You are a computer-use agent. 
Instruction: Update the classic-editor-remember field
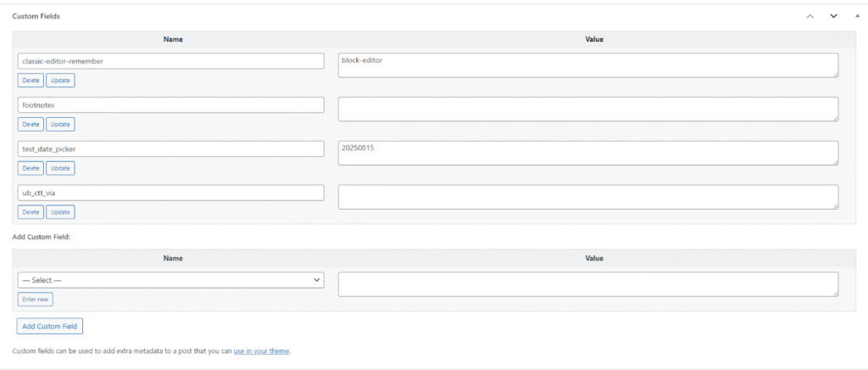click(60, 81)
